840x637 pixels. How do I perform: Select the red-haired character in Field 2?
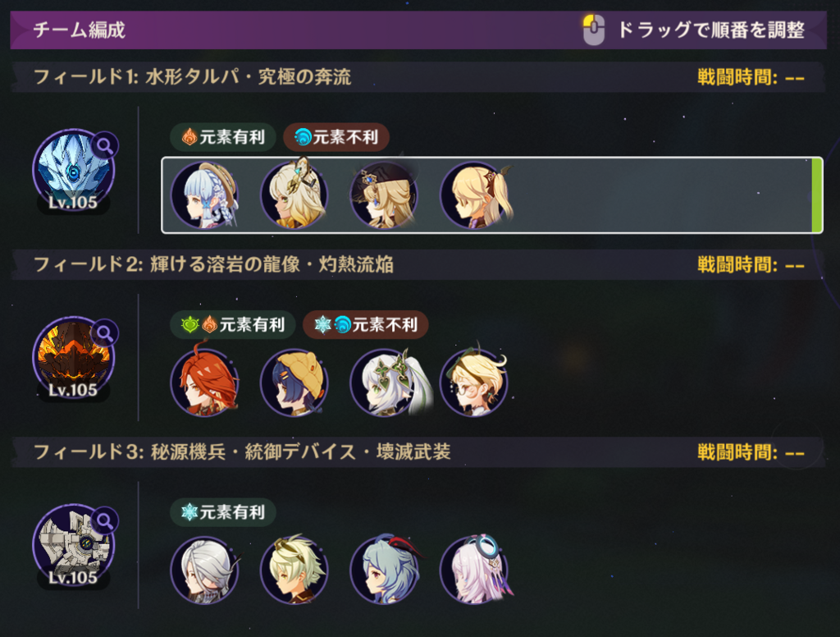204,382
